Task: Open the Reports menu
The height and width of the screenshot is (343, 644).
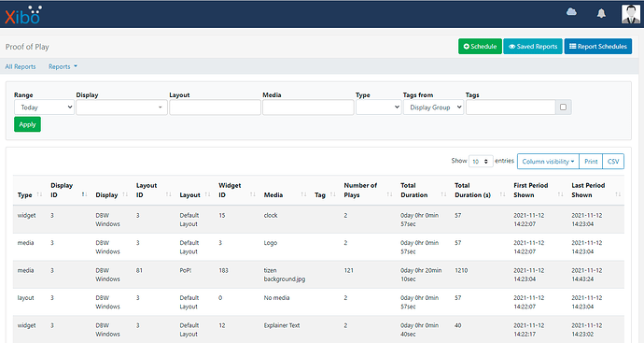Action: [x=63, y=66]
